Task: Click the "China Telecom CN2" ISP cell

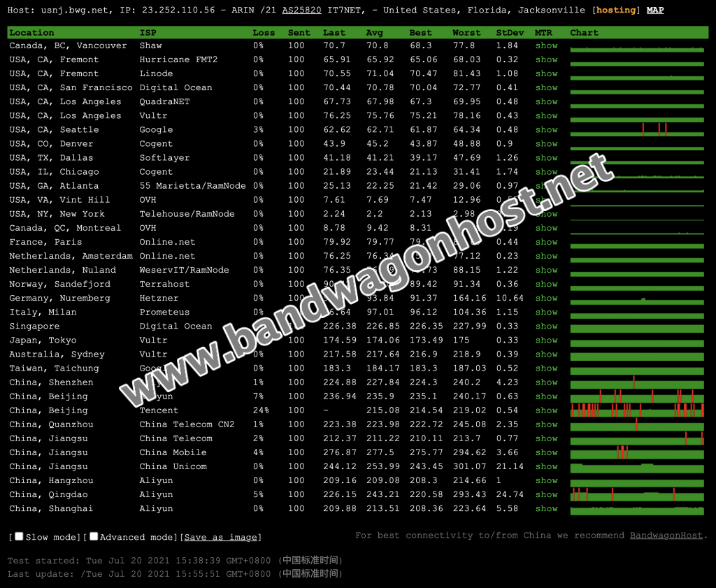Action: click(187, 424)
